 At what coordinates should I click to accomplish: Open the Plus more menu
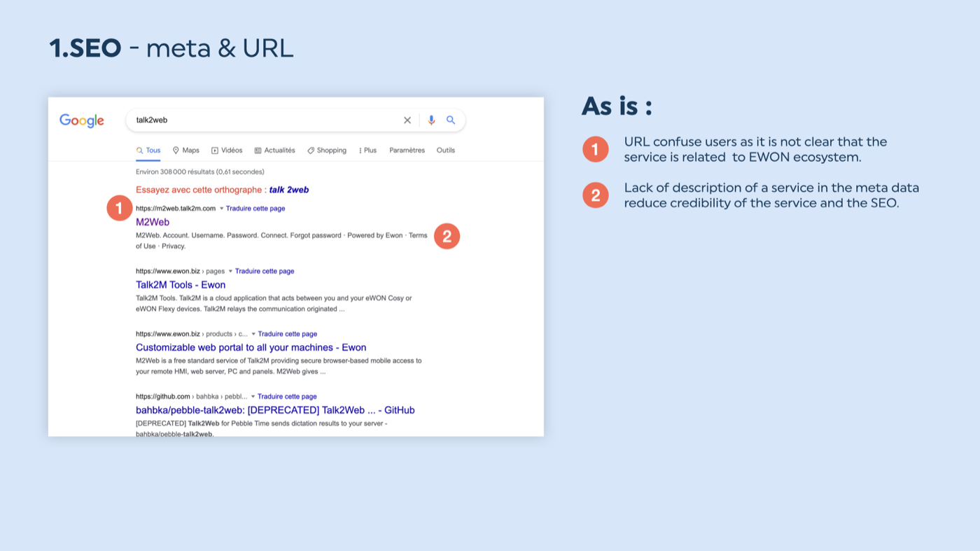coord(367,151)
